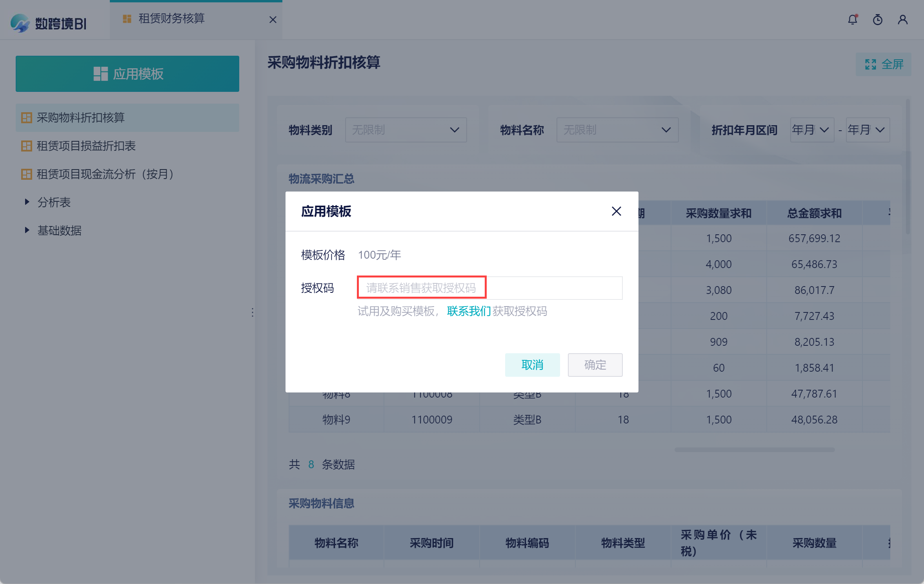Click the 数跨境BI logo
The width and height of the screenshot is (924, 584).
pyautogui.click(x=48, y=23)
